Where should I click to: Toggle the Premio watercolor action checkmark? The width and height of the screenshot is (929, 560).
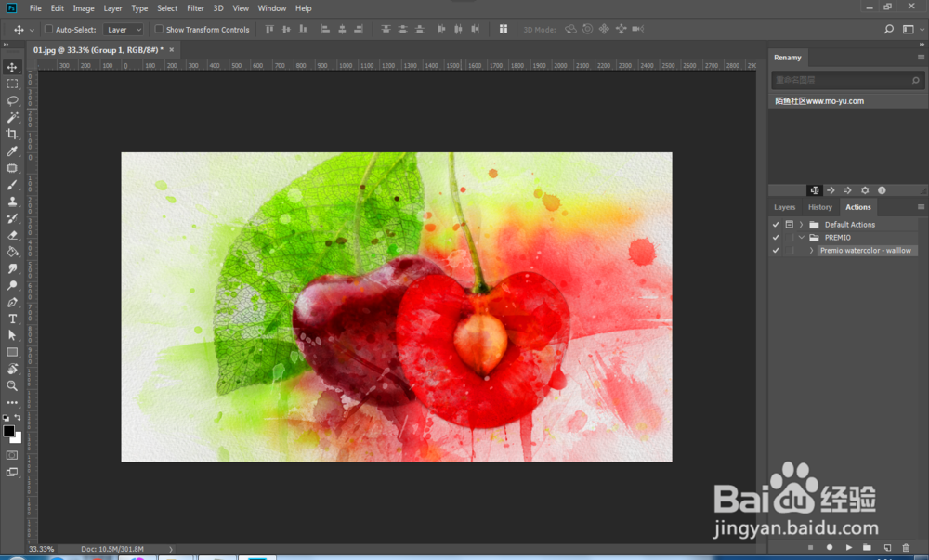tap(776, 251)
